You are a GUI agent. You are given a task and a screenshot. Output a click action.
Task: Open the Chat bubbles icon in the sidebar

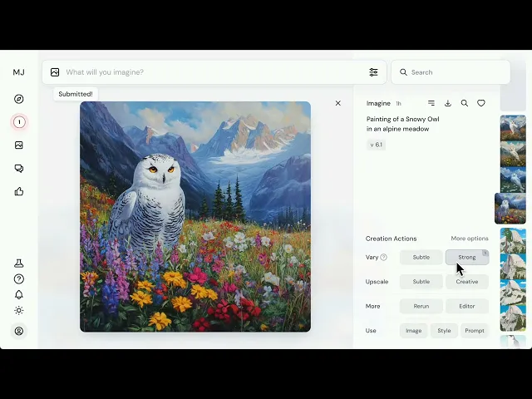[x=19, y=169]
